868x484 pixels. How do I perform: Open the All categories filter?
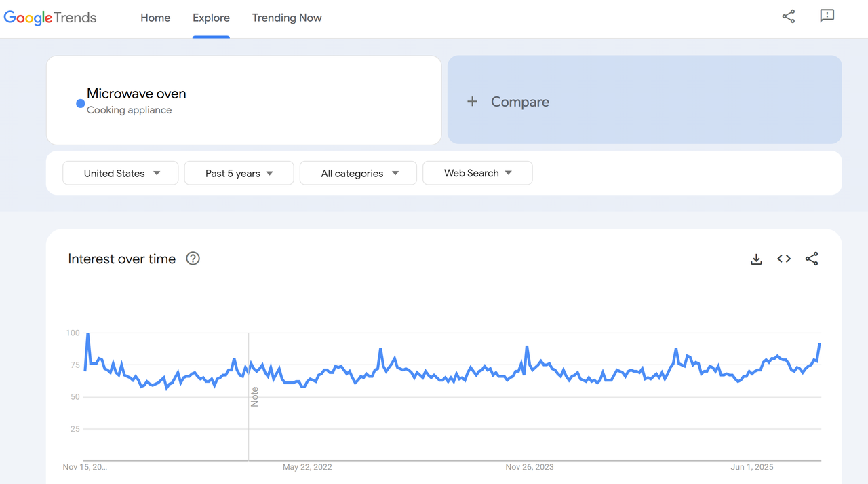pos(357,173)
